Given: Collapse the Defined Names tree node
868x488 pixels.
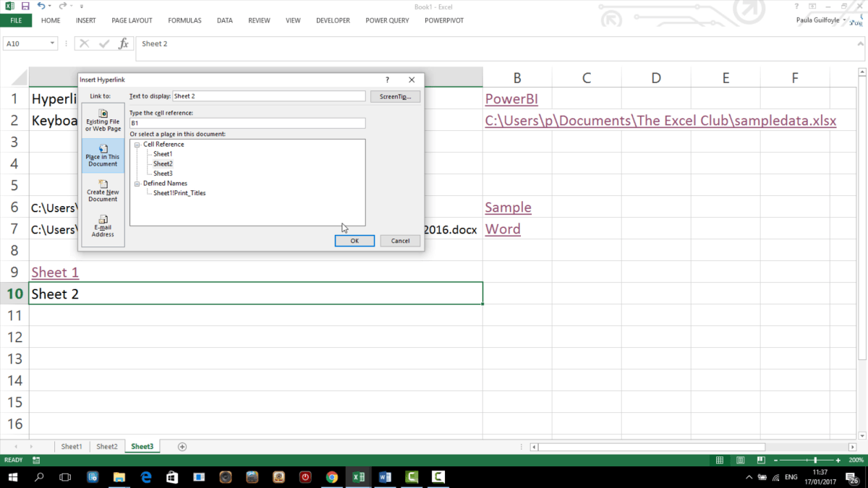Looking at the screenshot, I should [x=137, y=184].
